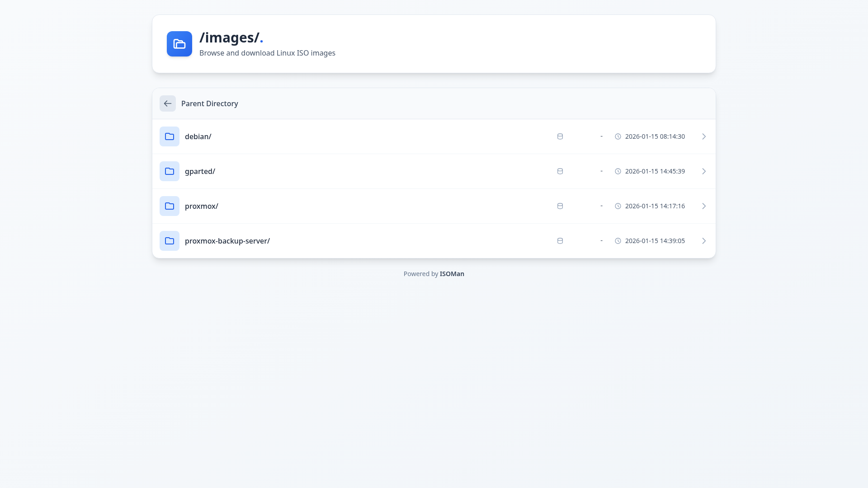Click the /images/ page heading
Image resolution: width=868 pixels, height=488 pixels.
tap(230, 38)
